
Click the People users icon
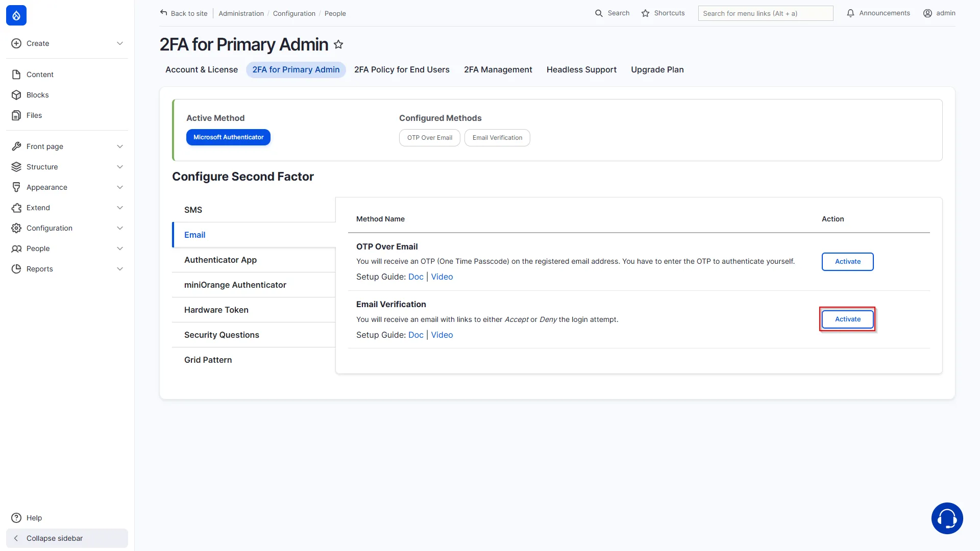click(16, 248)
